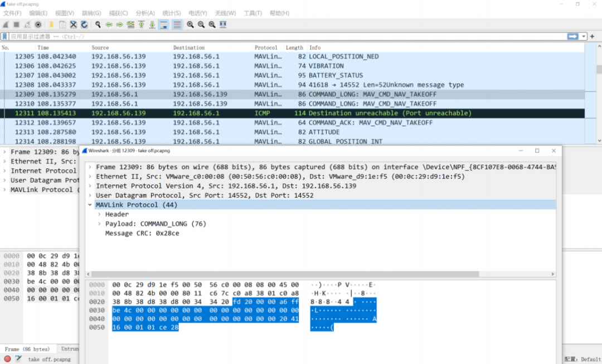Screen dimensions: 602x364
Task: Expand Ethernet II row in popup
Action: pos(90,177)
